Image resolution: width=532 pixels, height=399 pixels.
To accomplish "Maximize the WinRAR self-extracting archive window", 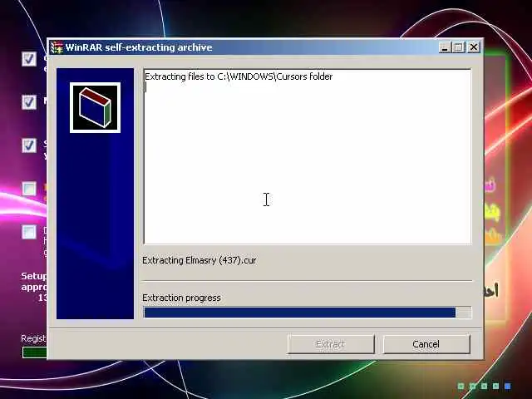I will point(459,47).
